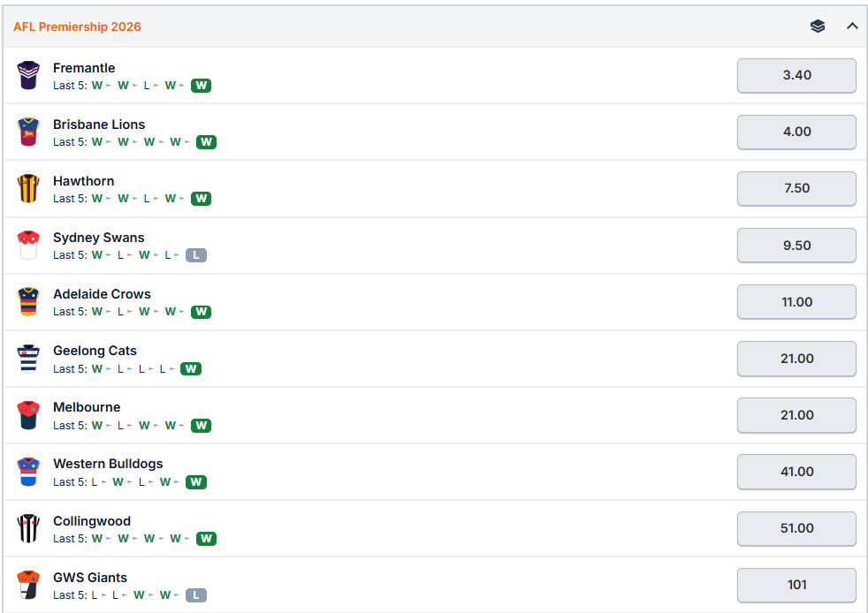Screen dimensions: 868x613
Task: Bet on GWS Giants at 101
Action: [x=796, y=585]
